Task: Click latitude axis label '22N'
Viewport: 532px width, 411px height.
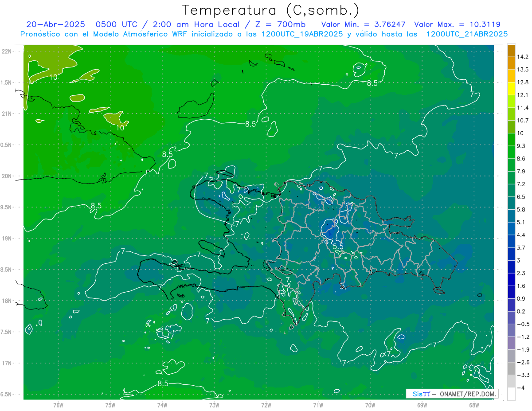Action: point(7,51)
